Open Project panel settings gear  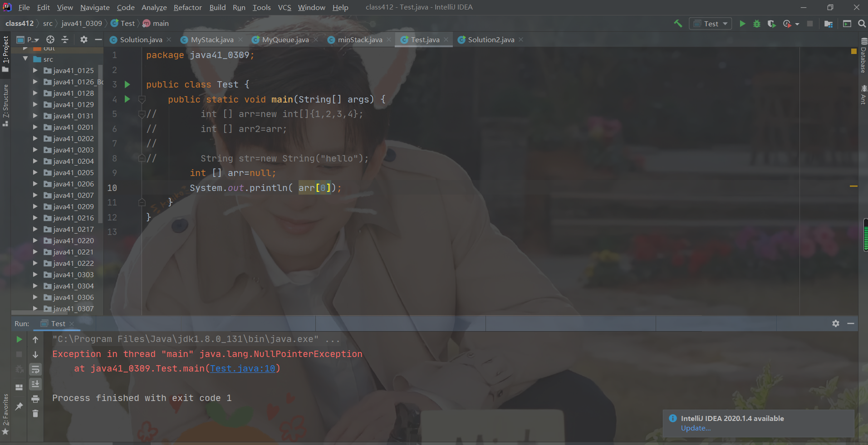[84, 39]
